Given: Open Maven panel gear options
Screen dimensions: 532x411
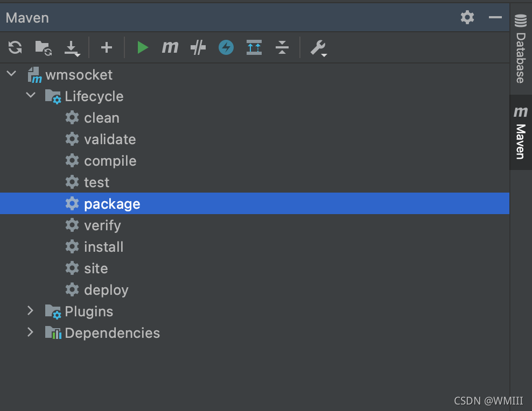Looking at the screenshot, I should pyautogui.click(x=467, y=17).
